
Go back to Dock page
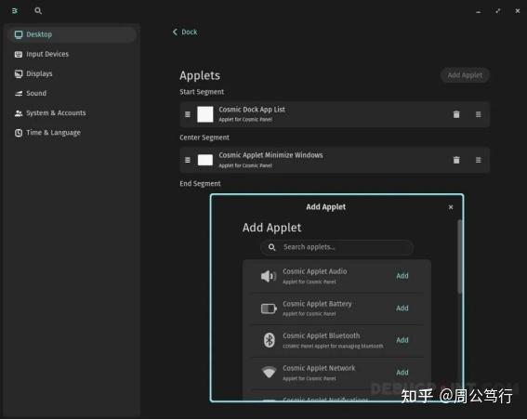click(x=185, y=32)
